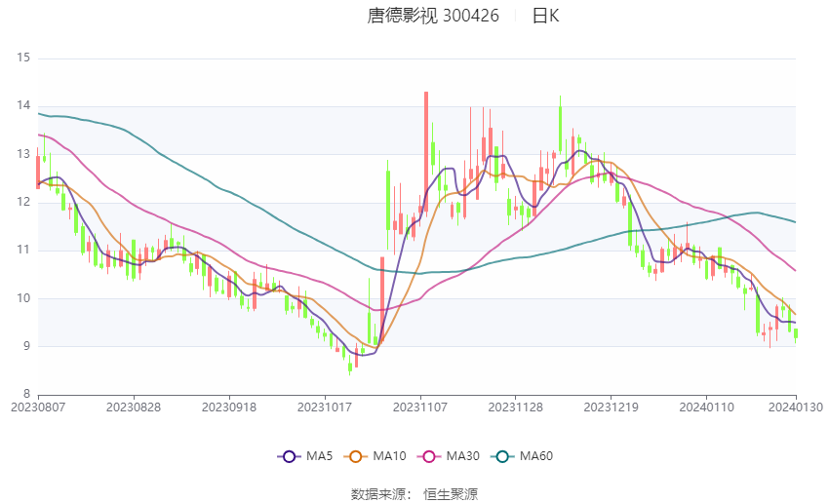Click the 20231219 date axis label
Screen dimensions: 829x504
click(612, 407)
